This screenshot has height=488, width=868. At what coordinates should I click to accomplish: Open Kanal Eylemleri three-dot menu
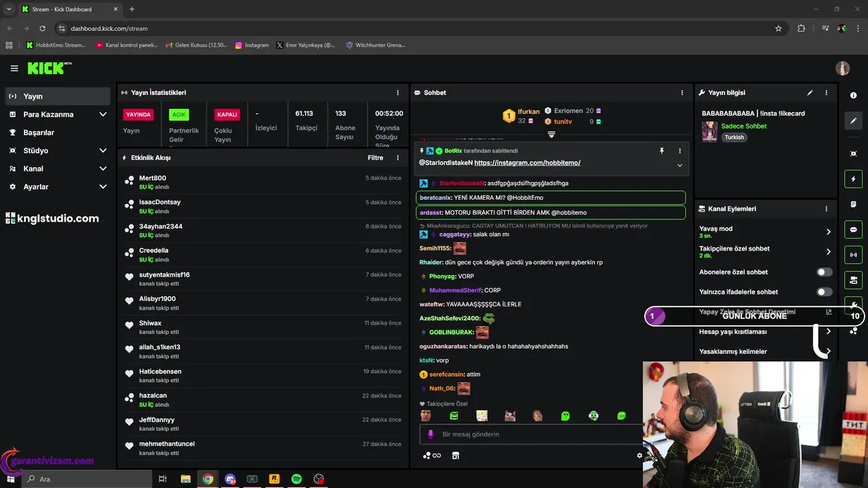click(x=826, y=209)
